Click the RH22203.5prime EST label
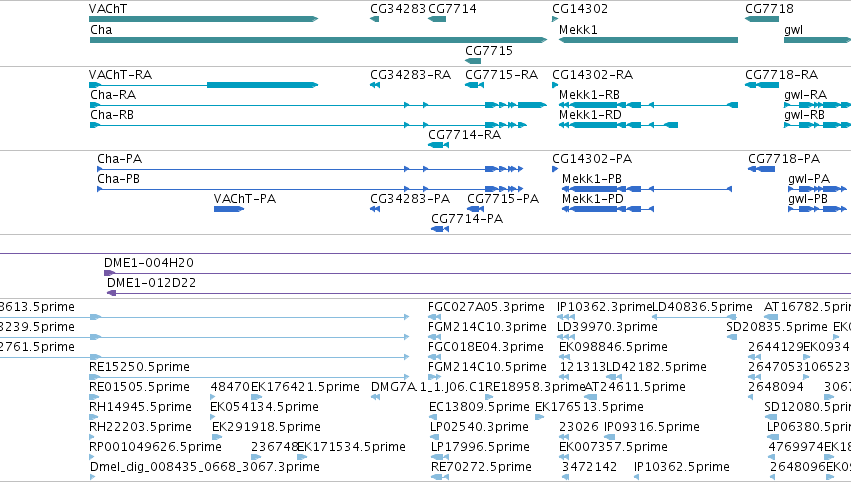Image resolution: width=851 pixels, height=482 pixels. click(140, 427)
